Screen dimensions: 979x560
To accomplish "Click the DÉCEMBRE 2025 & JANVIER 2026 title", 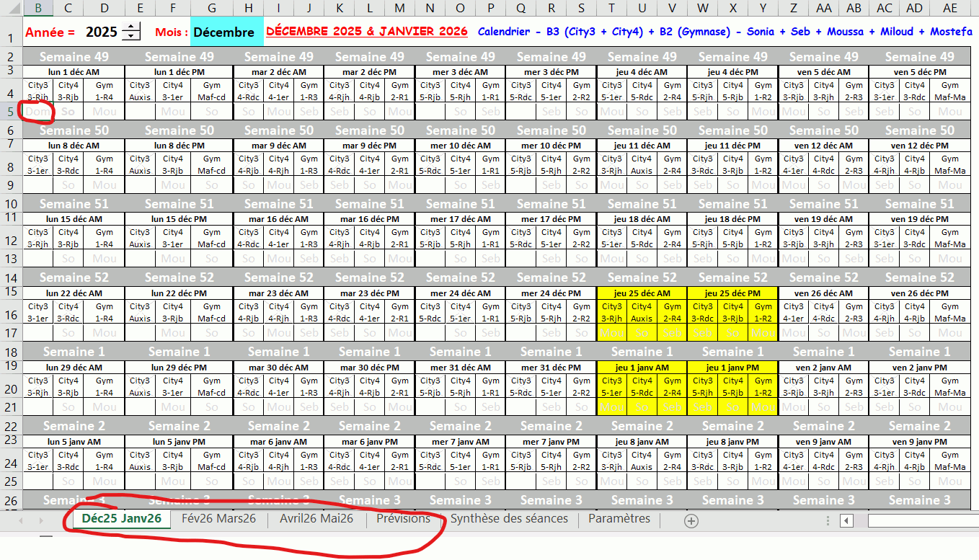I will point(366,32).
